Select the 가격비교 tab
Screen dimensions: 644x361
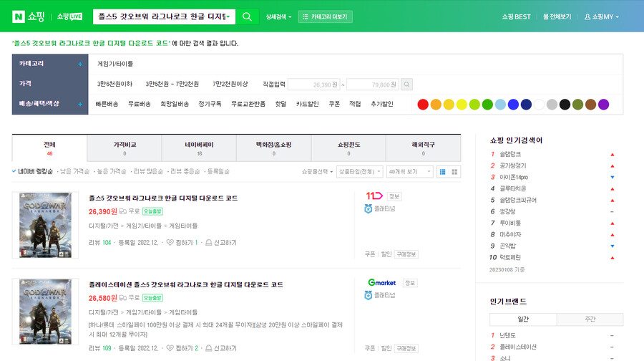click(x=125, y=148)
